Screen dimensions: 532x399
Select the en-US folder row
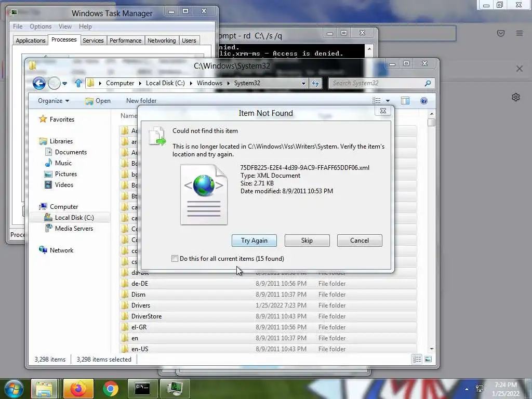point(268,349)
